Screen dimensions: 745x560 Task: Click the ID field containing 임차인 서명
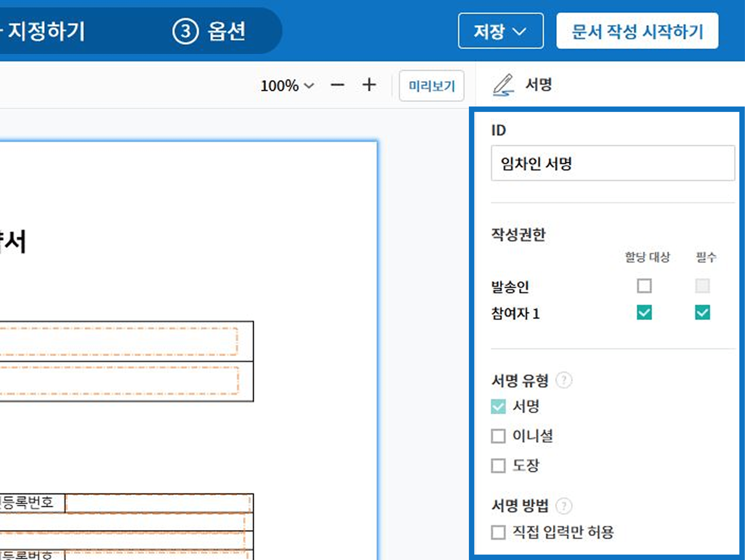point(613,163)
